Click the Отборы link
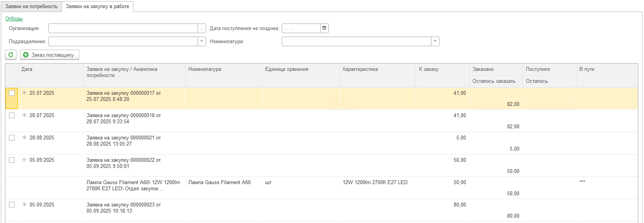Viewport: 644px width, 223px height. (14, 18)
